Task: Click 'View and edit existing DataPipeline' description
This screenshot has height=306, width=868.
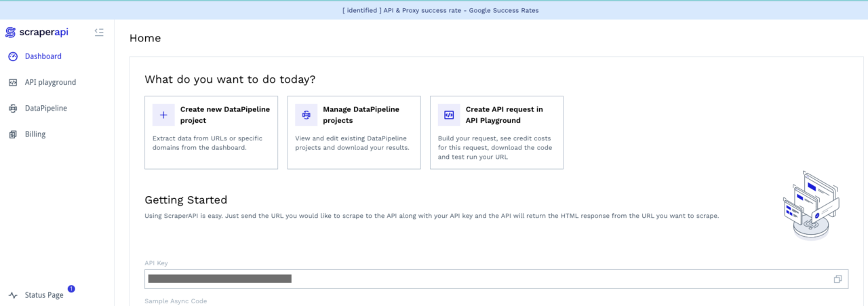Action: [352, 142]
